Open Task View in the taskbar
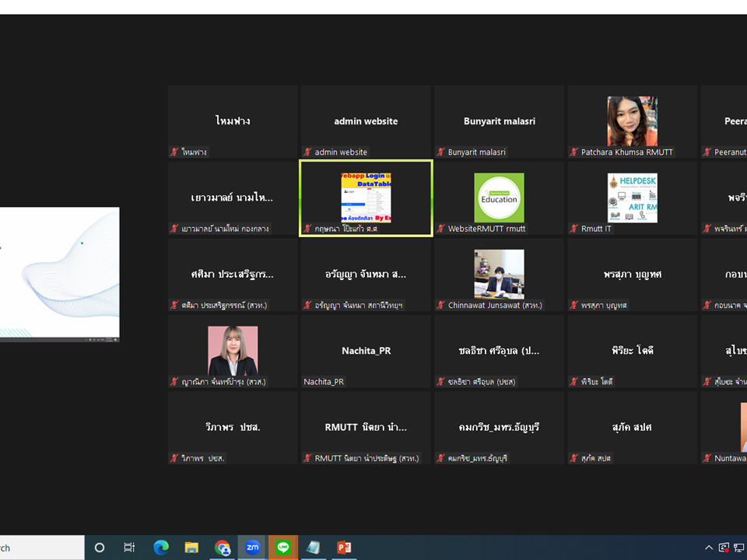 [129, 548]
